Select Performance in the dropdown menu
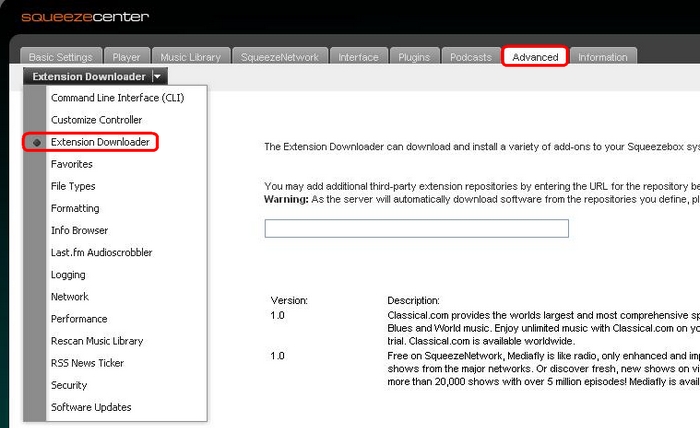Screen dimensions: 700x428 click(79, 319)
